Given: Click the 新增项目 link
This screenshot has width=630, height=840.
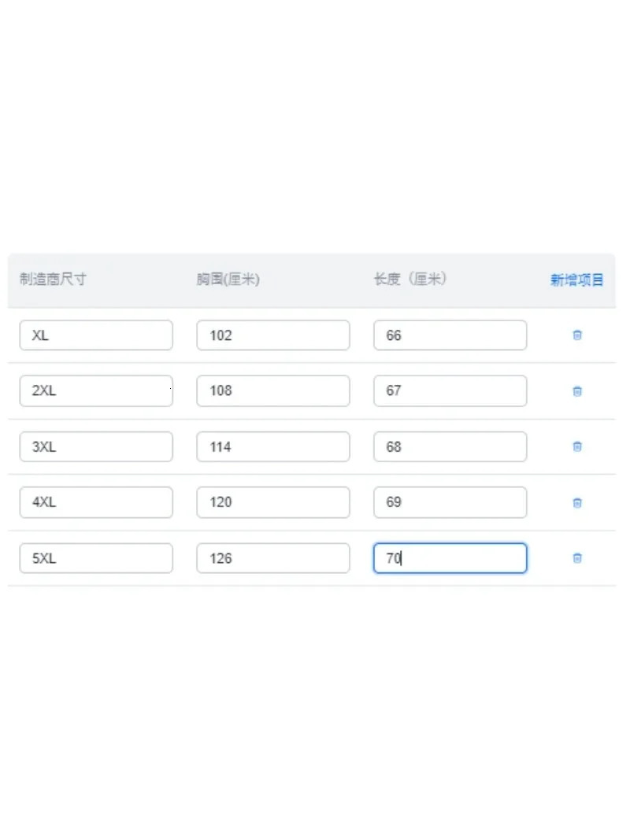Looking at the screenshot, I should click(x=576, y=279).
